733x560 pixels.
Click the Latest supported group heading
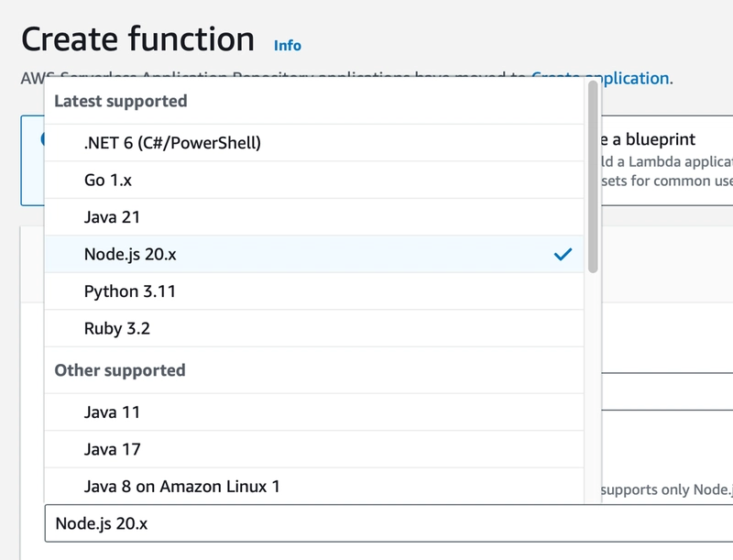click(x=121, y=101)
